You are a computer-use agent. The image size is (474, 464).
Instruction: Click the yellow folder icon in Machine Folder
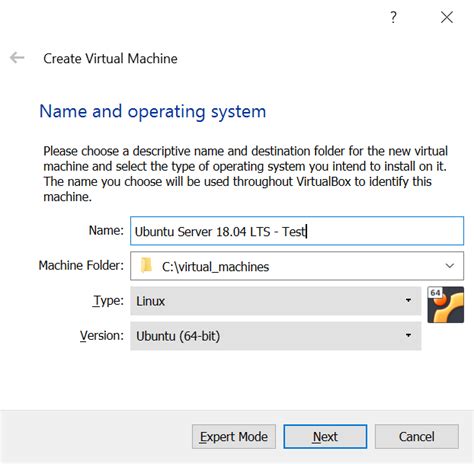point(146,266)
